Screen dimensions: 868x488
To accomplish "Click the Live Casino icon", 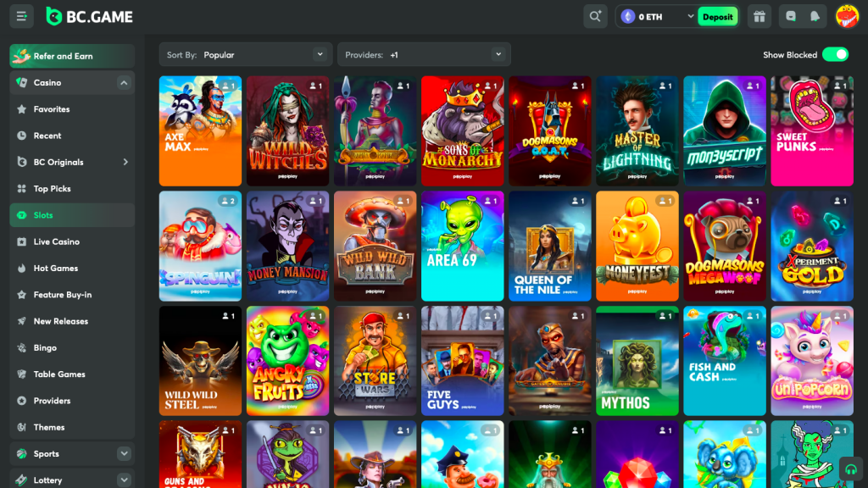I will (21, 241).
